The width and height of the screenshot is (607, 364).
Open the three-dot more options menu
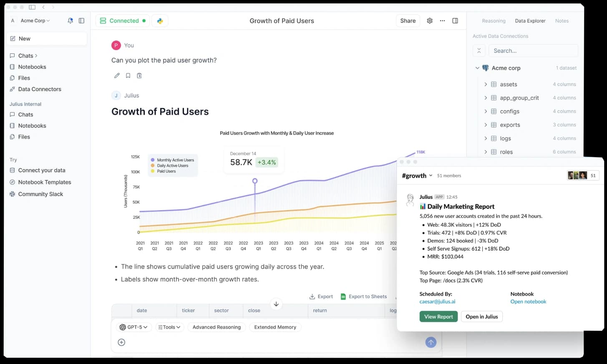coord(442,21)
